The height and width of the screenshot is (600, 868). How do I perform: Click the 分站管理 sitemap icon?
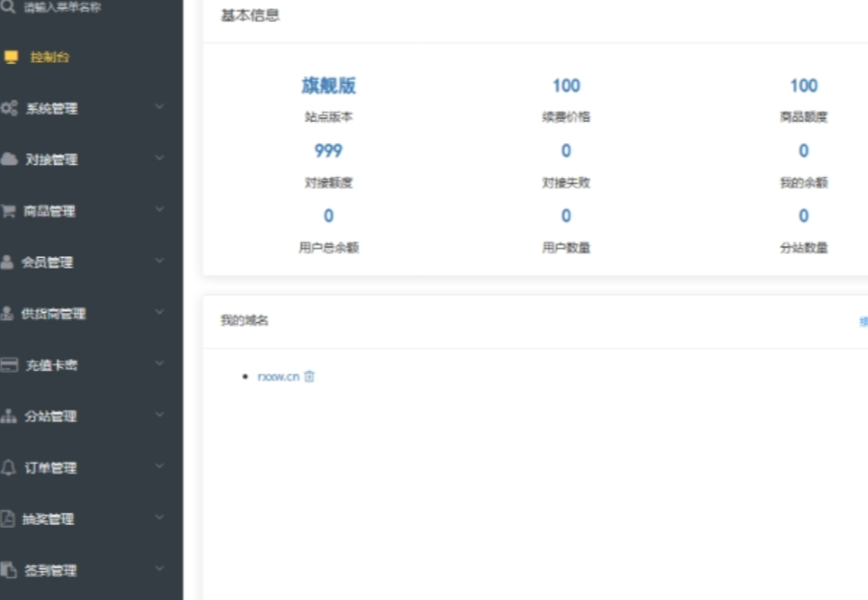[9, 416]
